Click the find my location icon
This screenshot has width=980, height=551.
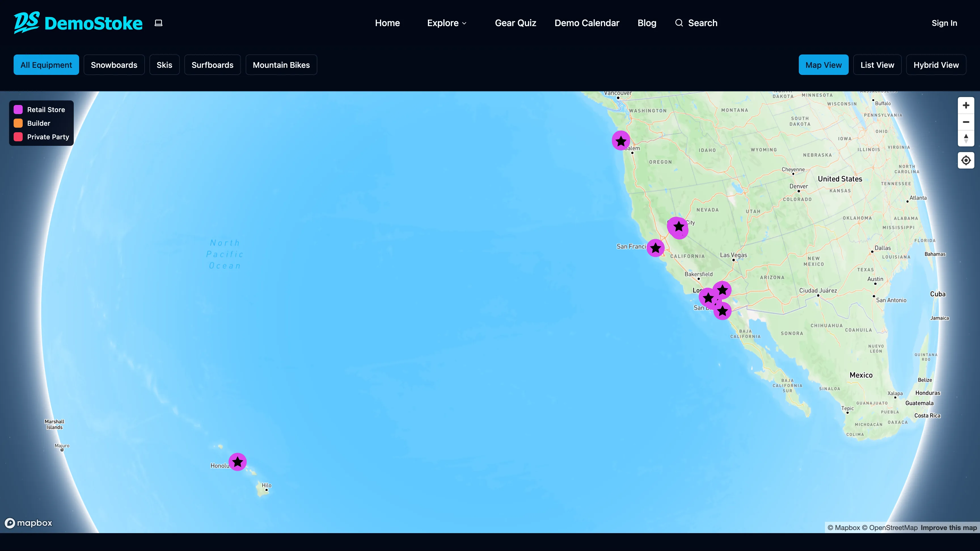tap(966, 161)
